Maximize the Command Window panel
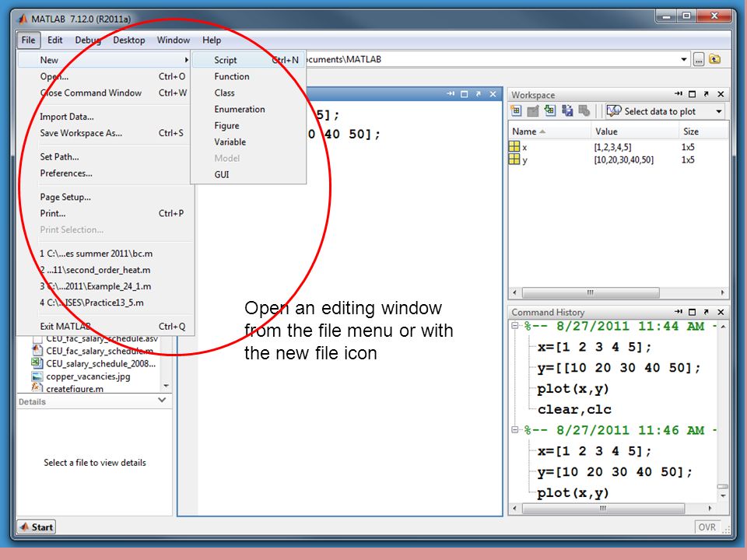The image size is (747, 560). click(x=464, y=94)
